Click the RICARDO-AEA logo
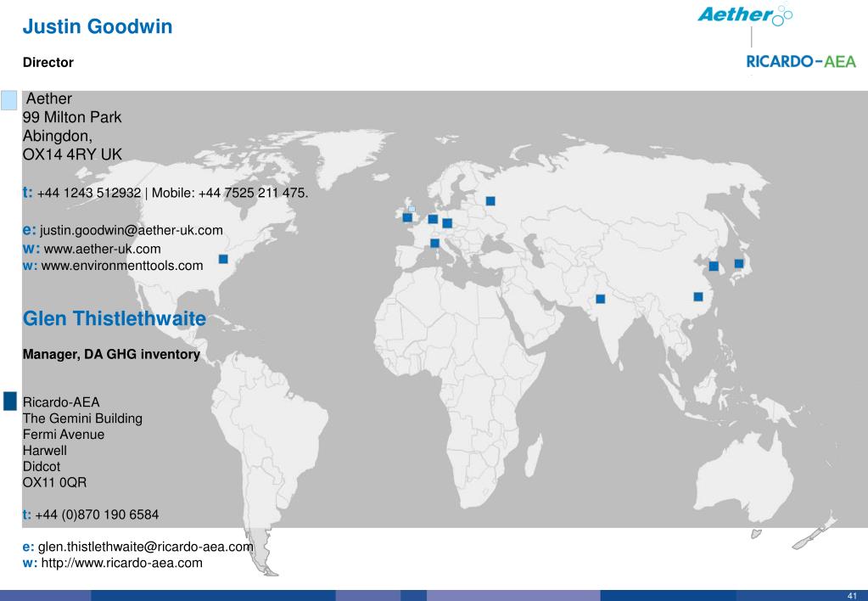 coord(801,61)
